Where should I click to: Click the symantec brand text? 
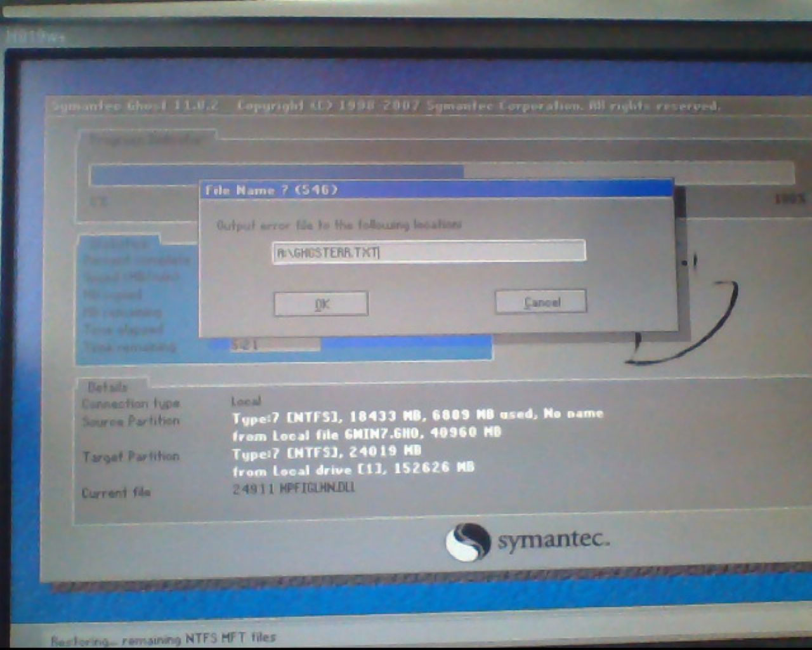(x=553, y=540)
